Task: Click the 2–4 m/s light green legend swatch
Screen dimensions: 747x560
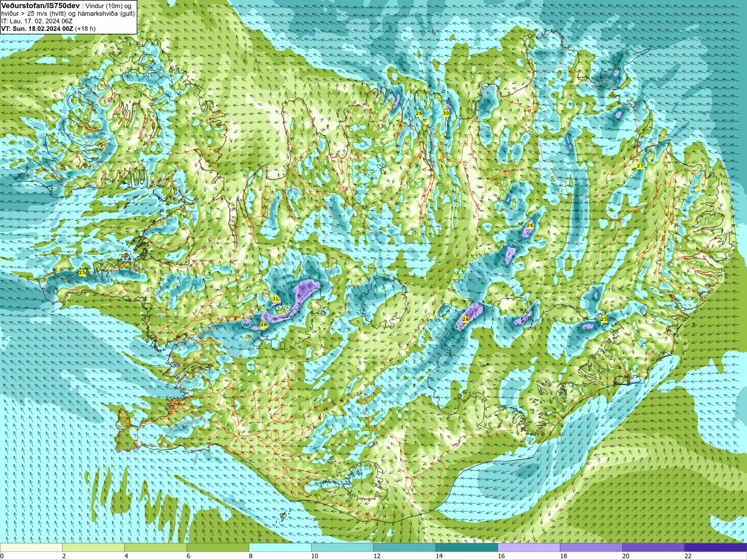Action: [93, 548]
